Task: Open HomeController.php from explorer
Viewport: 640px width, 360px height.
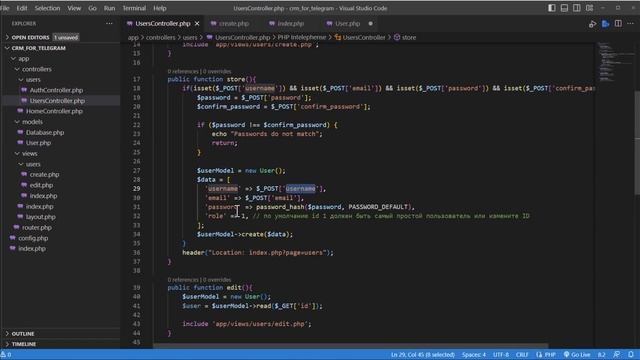Action: tap(54, 111)
